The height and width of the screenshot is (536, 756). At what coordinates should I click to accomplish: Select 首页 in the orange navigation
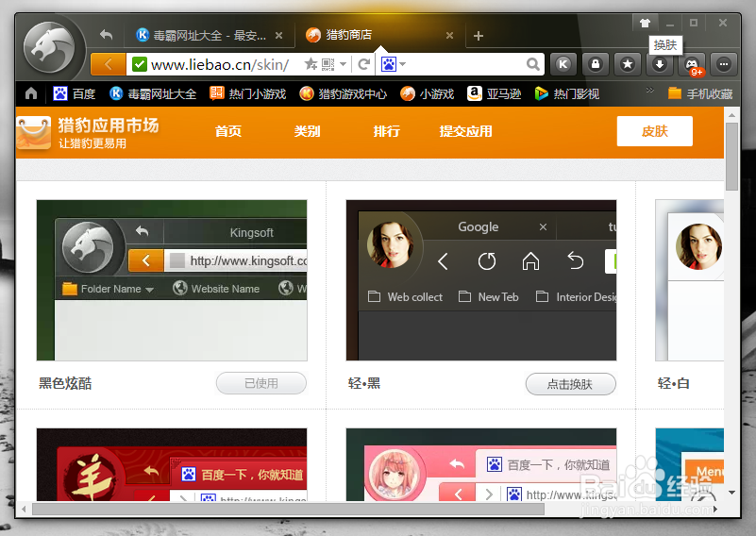coord(228,131)
